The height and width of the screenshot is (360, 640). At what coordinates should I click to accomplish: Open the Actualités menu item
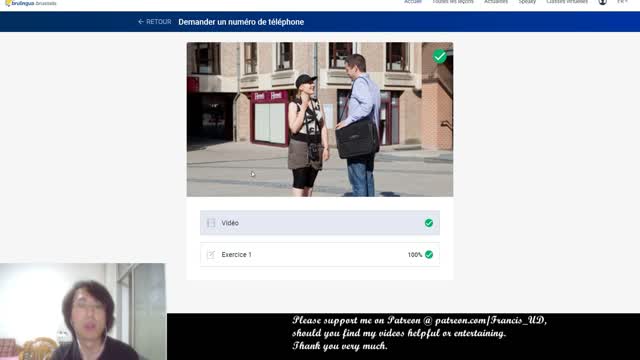(496, 2)
